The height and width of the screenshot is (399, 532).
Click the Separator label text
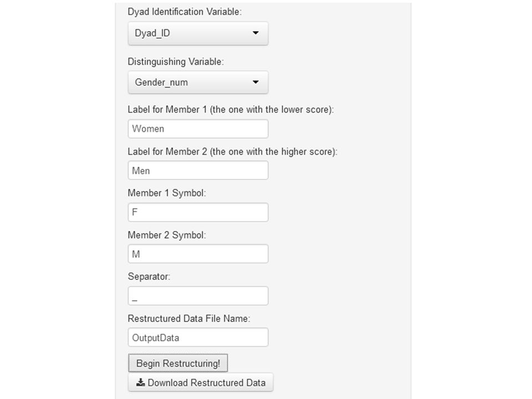tap(149, 277)
